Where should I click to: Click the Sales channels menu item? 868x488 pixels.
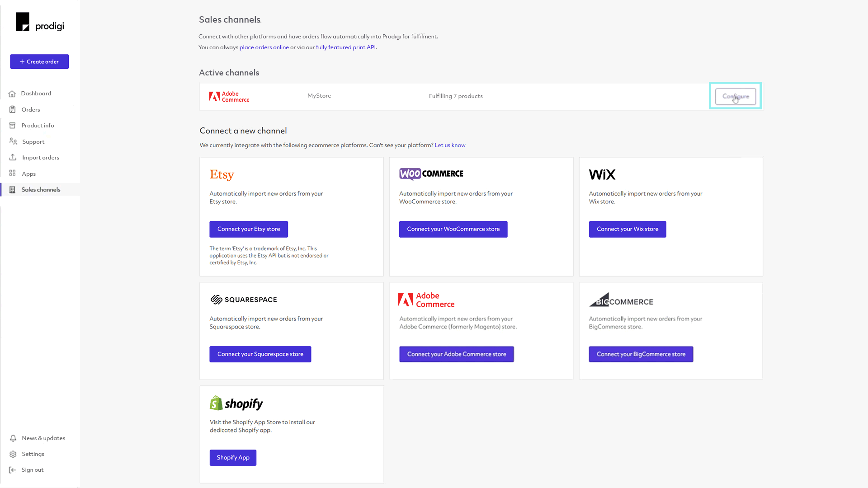pos(41,189)
